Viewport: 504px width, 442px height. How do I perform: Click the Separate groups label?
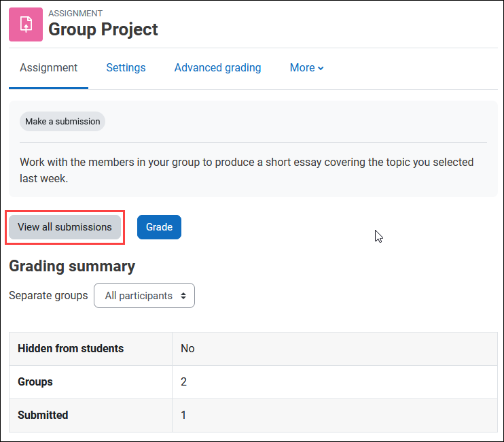click(x=48, y=295)
